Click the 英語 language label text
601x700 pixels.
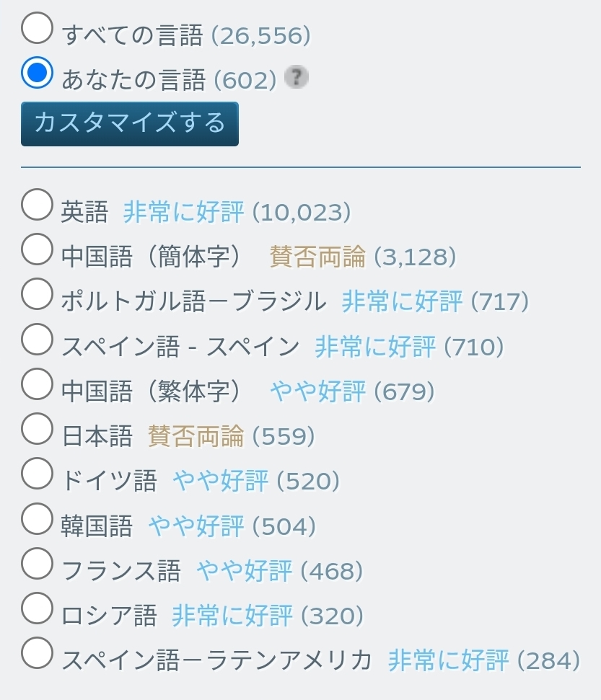pos(84,212)
